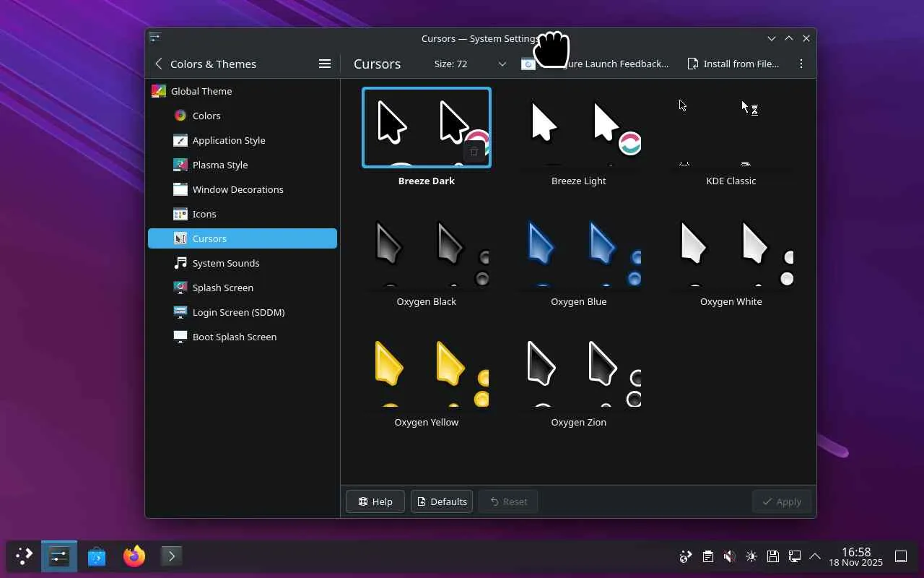Click the Splash Screen sidebar icon

tap(180, 288)
